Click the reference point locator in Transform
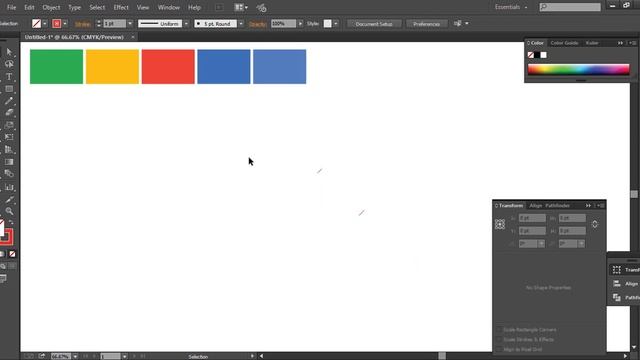The width and height of the screenshot is (640, 360). [500, 224]
